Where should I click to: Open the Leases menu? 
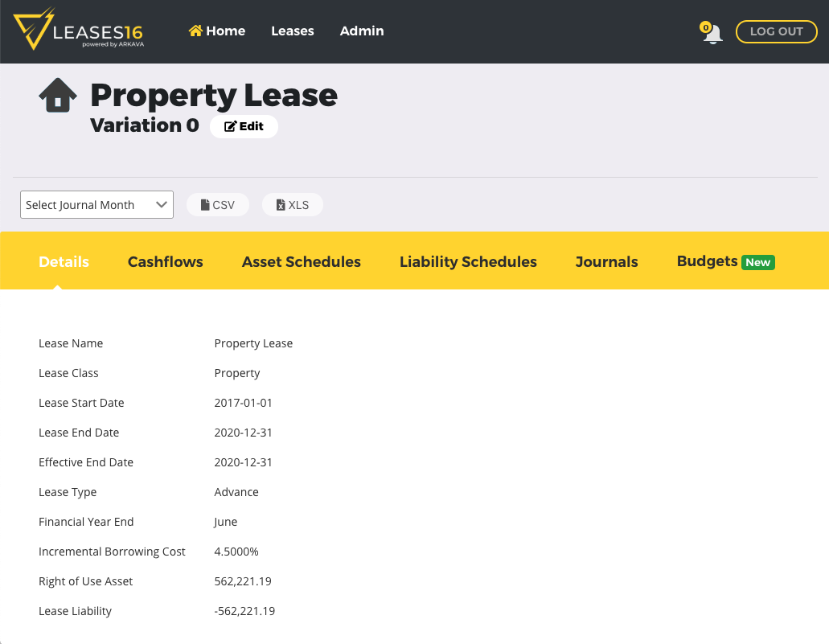coord(292,31)
